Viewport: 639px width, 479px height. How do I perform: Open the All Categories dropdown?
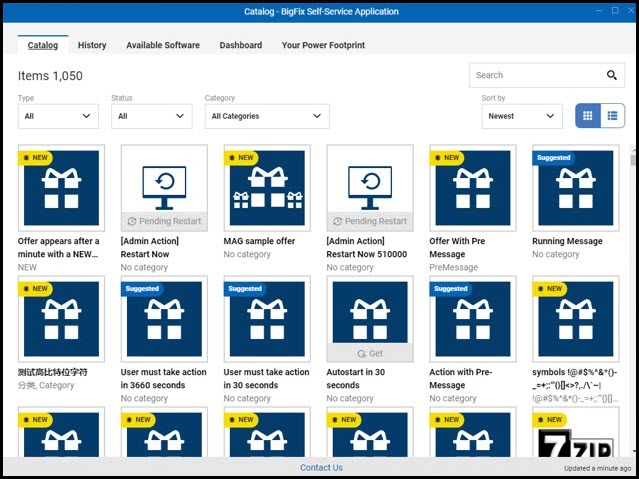pyautogui.click(x=266, y=116)
